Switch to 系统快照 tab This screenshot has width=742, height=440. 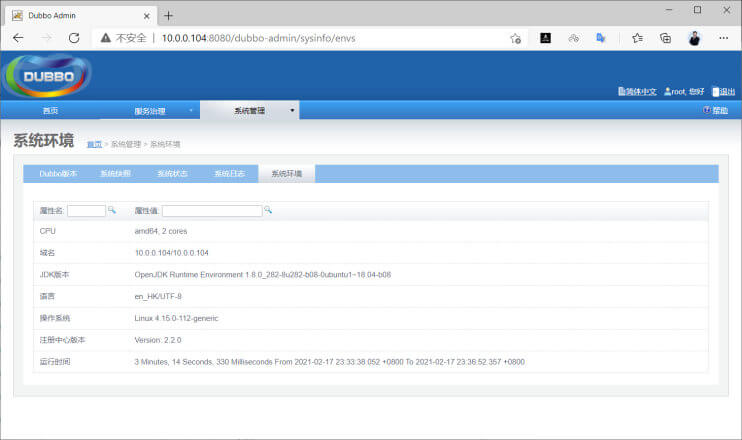pos(115,174)
